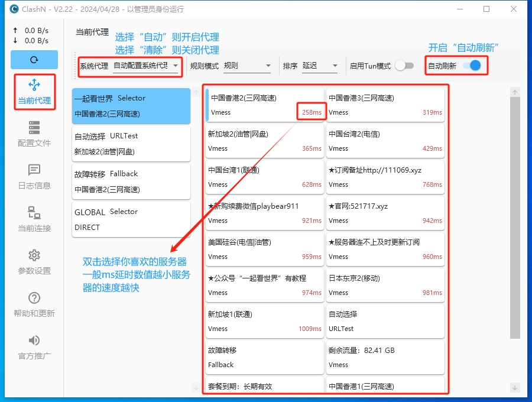Open the 配置文件 profiles panel
Screen dimensions: 532x402
(35, 133)
